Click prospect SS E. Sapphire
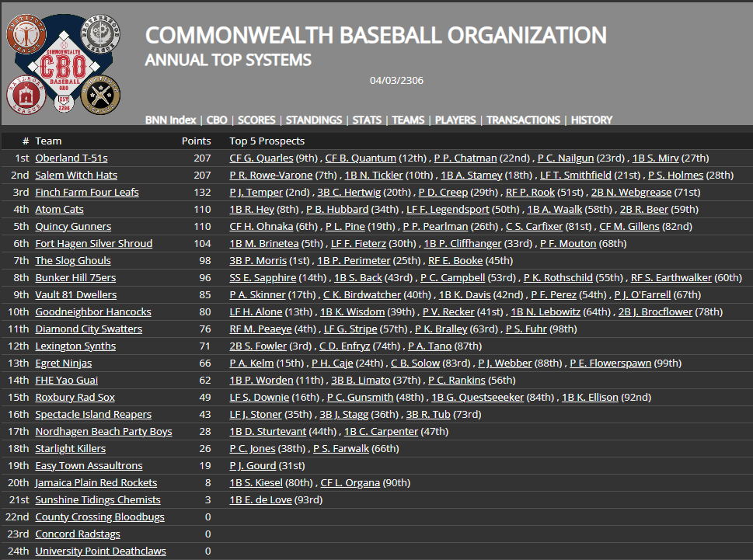Image resolution: width=753 pixels, height=560 pixels. 262,277
